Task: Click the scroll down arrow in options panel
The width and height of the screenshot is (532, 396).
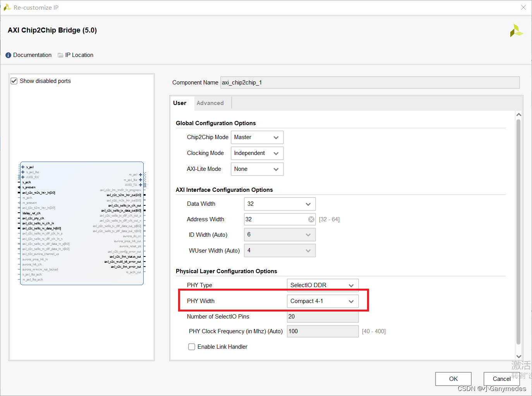Action: coord(519,356)
